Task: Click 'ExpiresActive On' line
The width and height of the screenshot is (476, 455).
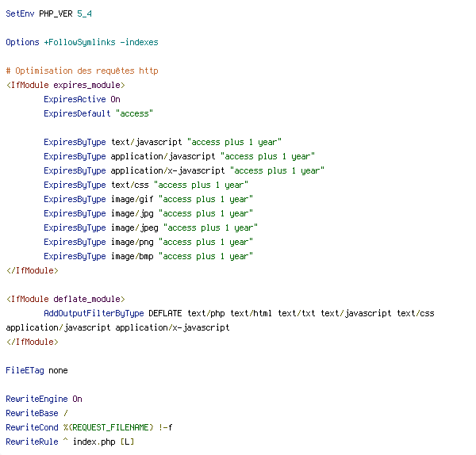Action: tap(82, 99)
